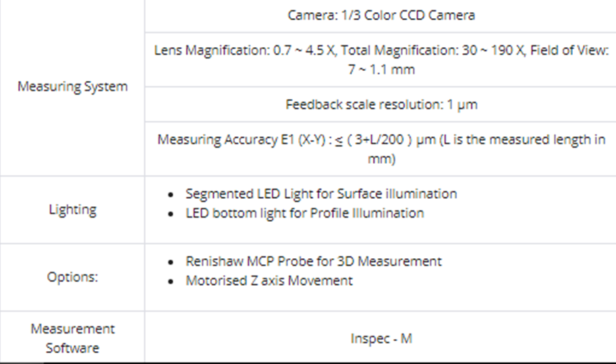This screenshot has width=616, height=364.
Task: Select the Feedback scale resolution: 1 µm row
Action: coord(381,104)
